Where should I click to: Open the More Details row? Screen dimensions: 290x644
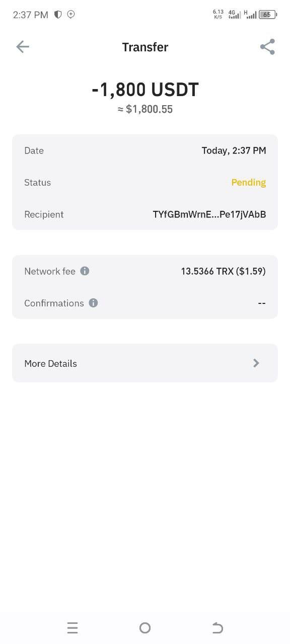[x=145, y=363]
